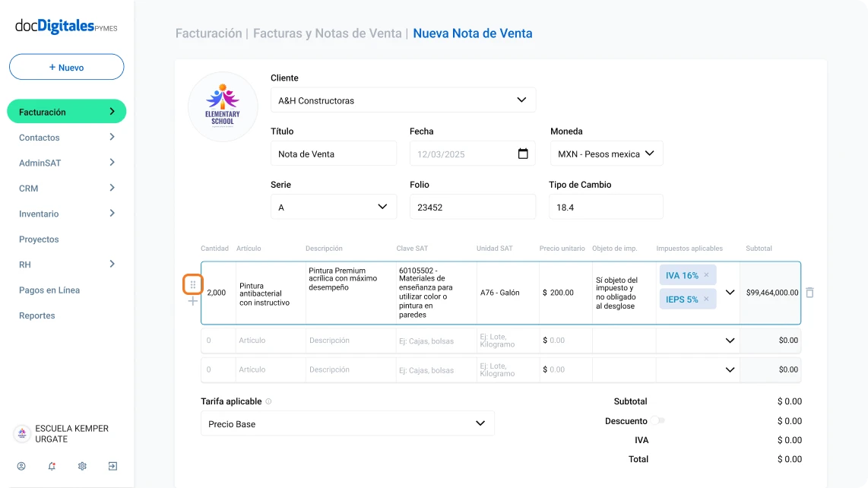
Task: Click the logout icon in sidebar
Action: tap(112, 466)
